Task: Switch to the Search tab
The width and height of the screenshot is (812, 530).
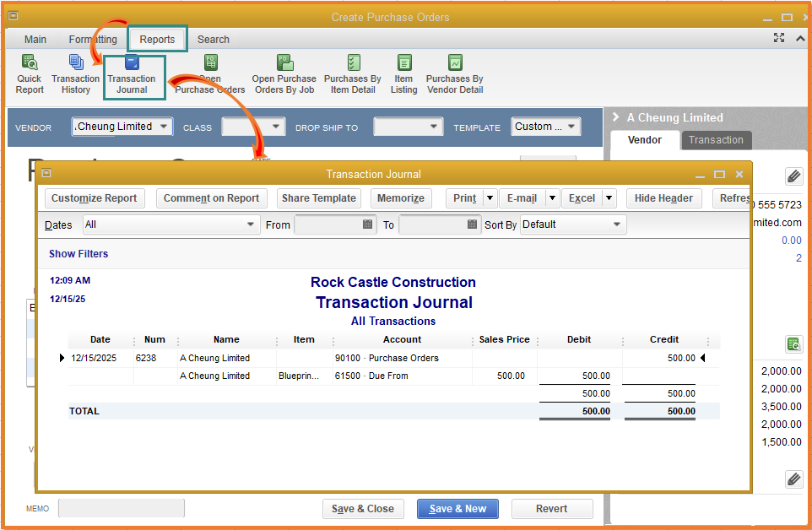Action: point(213,40)
